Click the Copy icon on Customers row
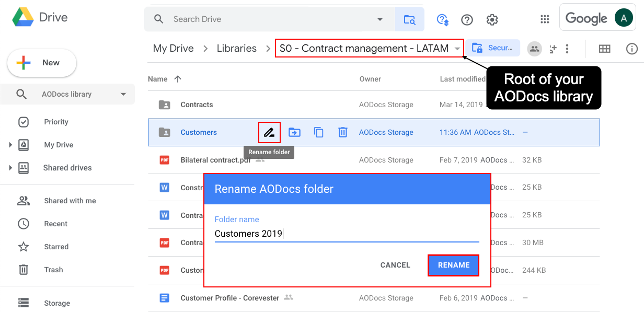Screen dimensions: 644x312 click(x=319, y=132)
